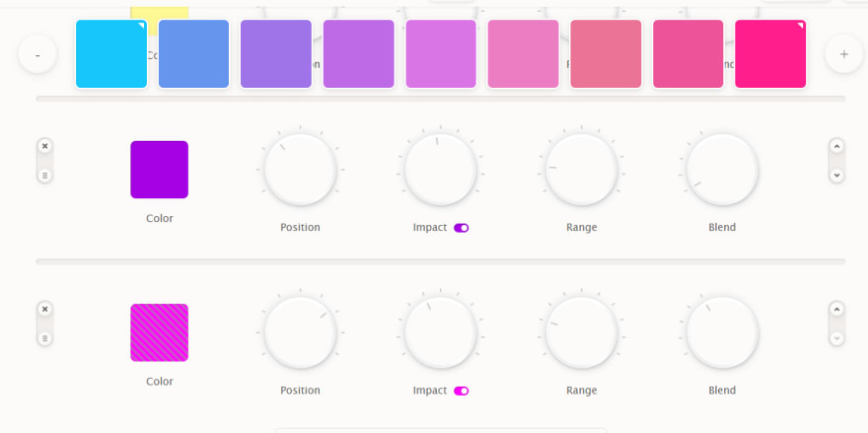Image resolution: width=868 pixels, height=433 pixels.
Task: Click the Position label on the purple row
Action: (300, 227)
